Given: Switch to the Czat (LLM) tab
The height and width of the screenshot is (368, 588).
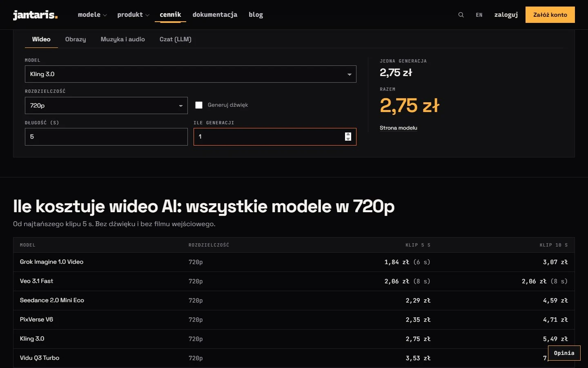Looking at the screenshot, I should [x=176, y=39].
